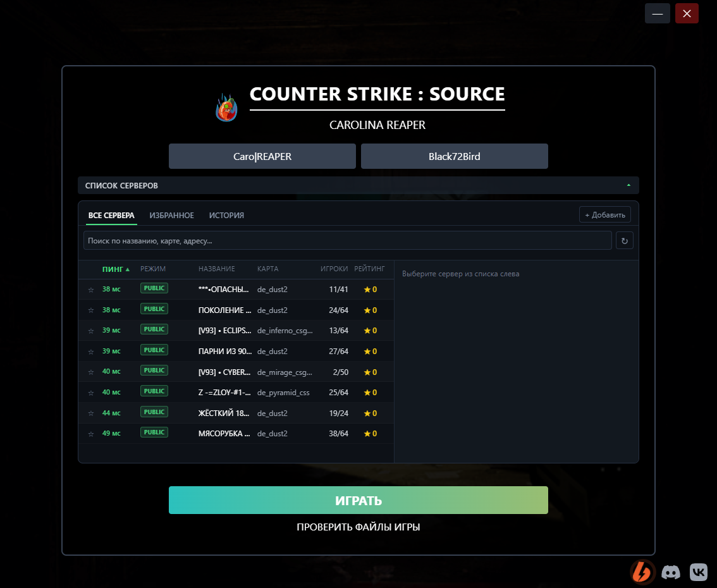Click the CAROLINA REAPER subtitle
This screenshot has height=588, width=717.
point(377,125)
